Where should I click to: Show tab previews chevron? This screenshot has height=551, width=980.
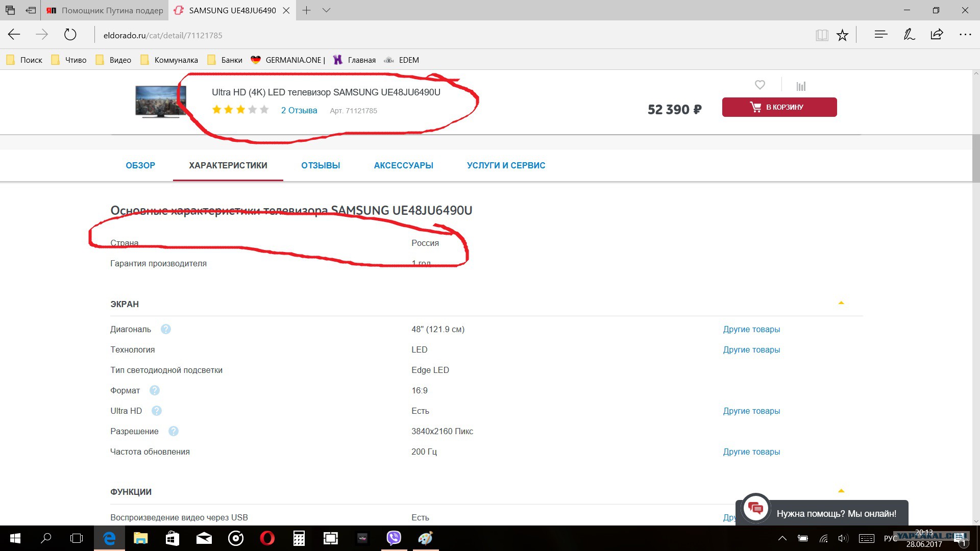(x=327, y=10)
